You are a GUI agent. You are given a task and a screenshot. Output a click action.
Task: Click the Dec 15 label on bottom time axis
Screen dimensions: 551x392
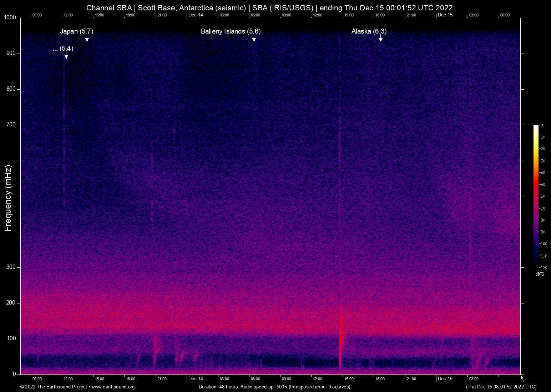tap(445, 379)
